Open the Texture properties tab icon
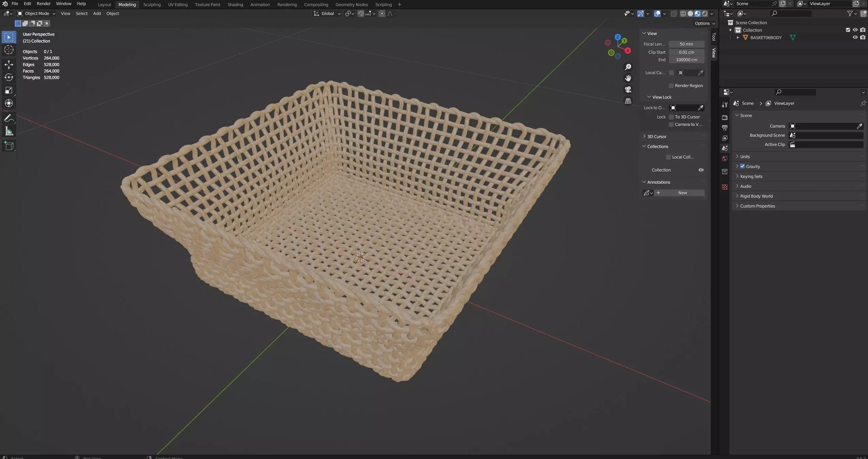The width and height of the screenshot is (868, 459). tap(725, 187)
